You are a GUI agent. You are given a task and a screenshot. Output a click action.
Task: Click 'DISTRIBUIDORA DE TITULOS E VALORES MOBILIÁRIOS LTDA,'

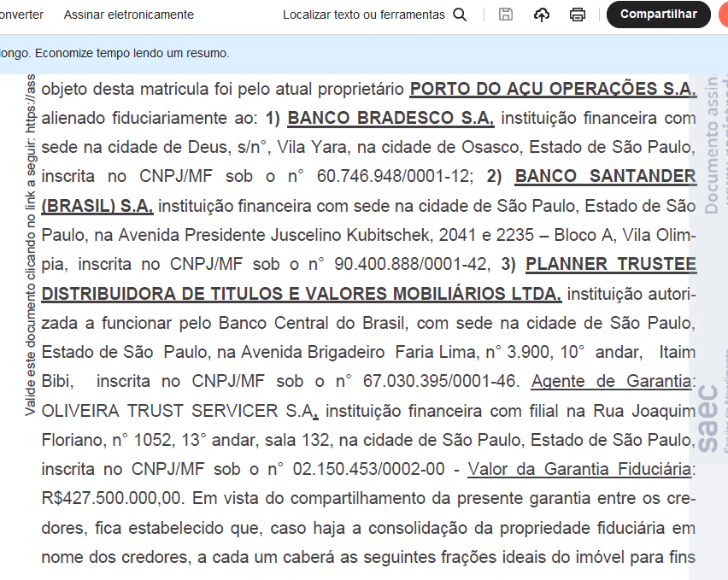click(302, 294)
